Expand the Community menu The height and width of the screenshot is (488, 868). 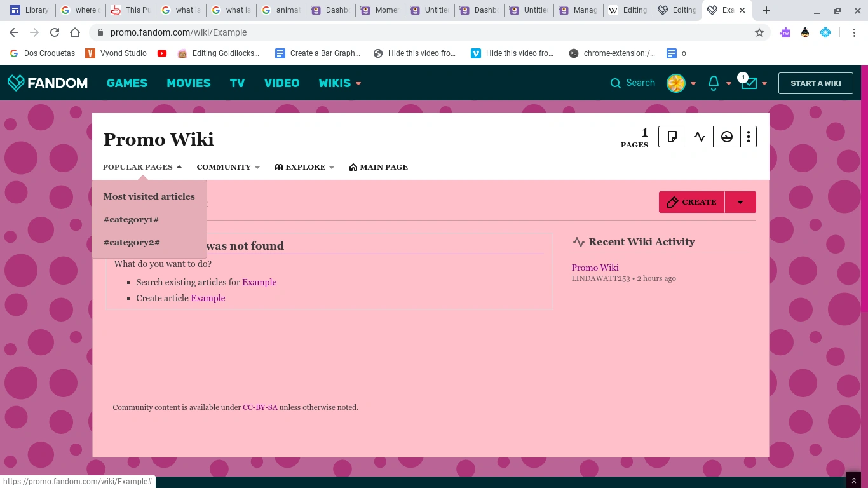[x=228, y=167]
